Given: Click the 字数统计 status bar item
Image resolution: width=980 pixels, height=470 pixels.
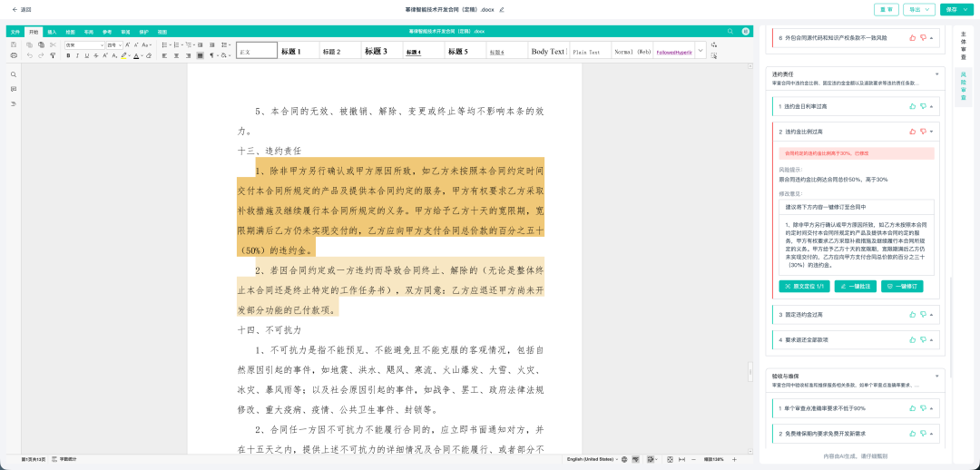Looking at the screenshot, I should (x=64, y=459).
